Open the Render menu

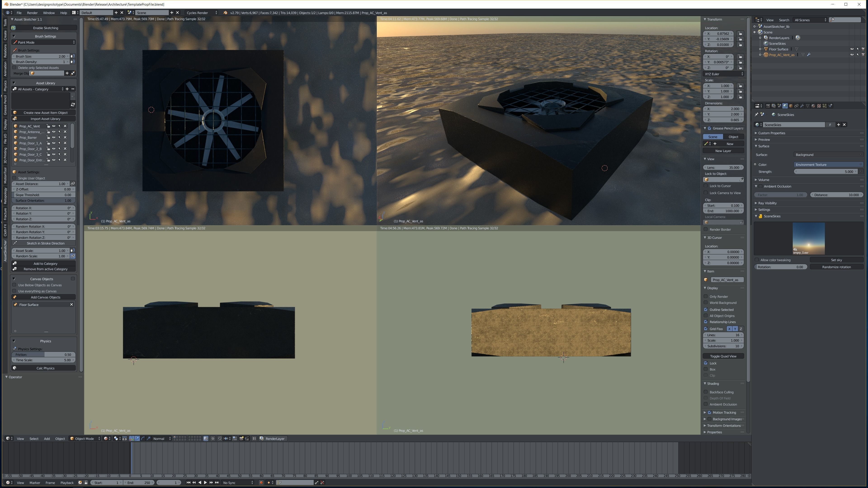32,13
